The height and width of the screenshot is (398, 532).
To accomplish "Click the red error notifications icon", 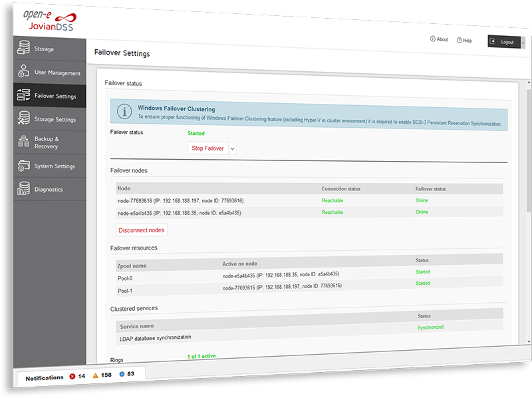I will tap(72, 376).
